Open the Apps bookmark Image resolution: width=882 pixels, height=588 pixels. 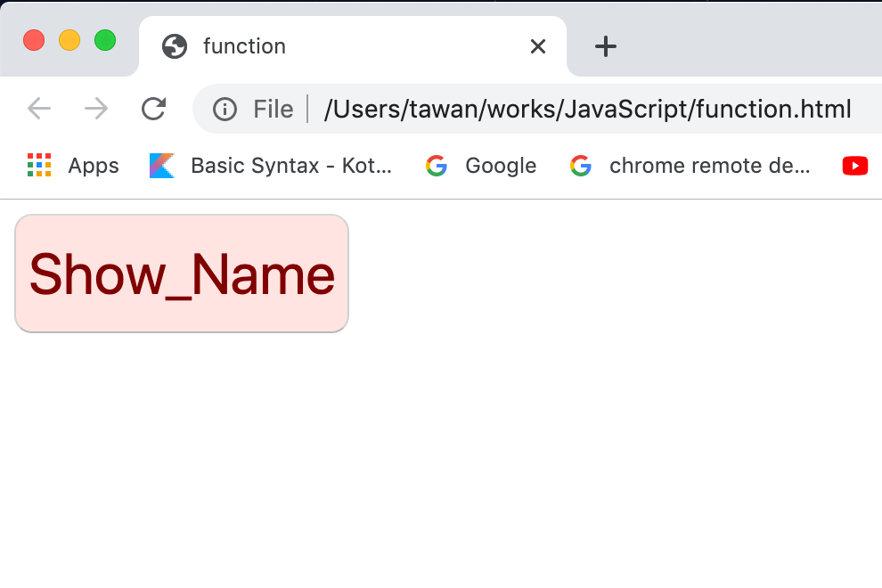coord(73,166)
